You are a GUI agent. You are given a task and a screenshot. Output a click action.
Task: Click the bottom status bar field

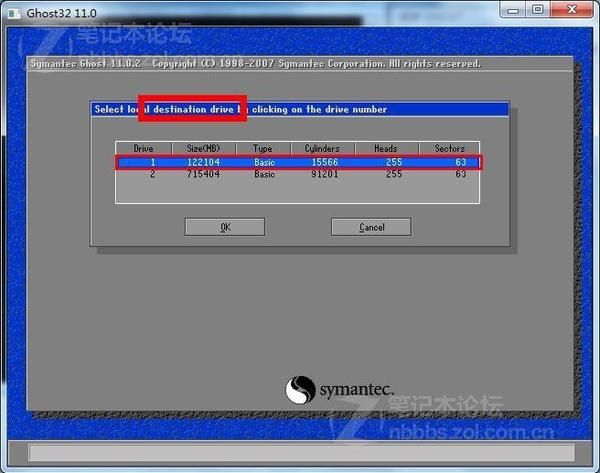click(x=301, y=452)
